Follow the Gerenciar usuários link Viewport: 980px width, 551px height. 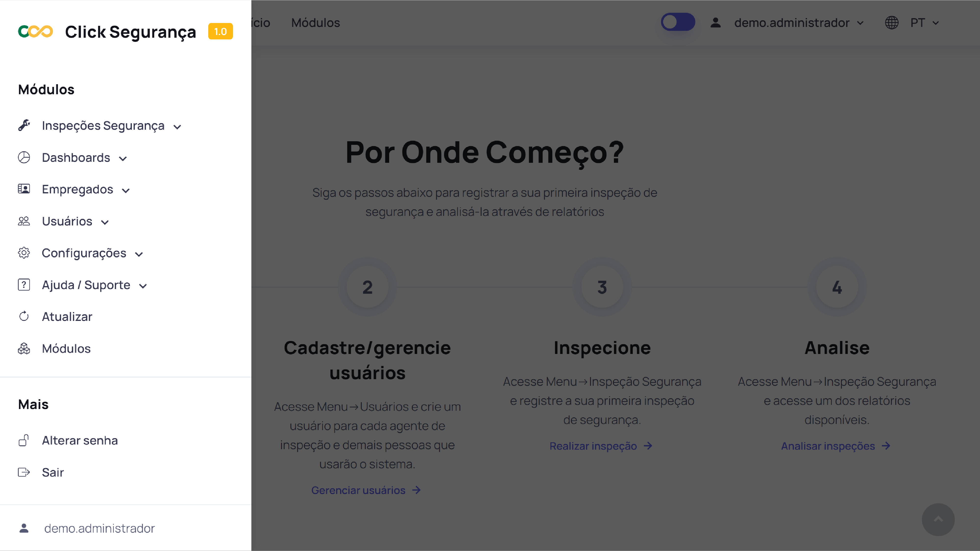coord(358,490)
